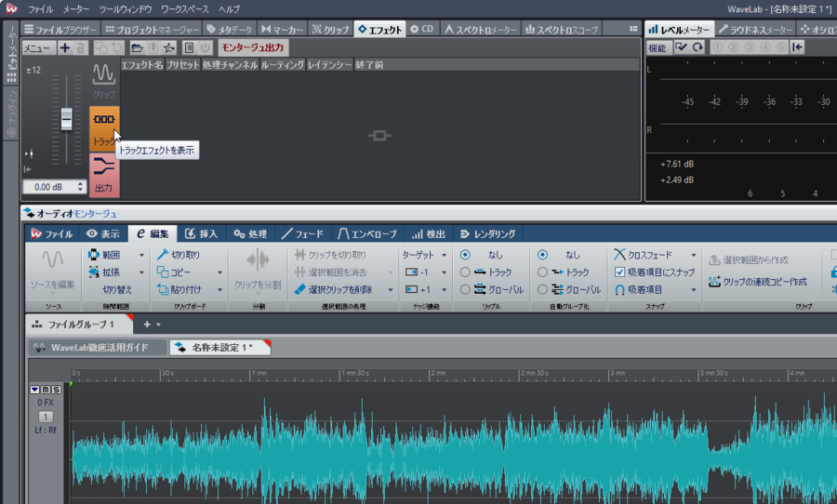The image size is (837, 504).
Task: Click the 拡張 extend selection tool
Action: point(104,272)
